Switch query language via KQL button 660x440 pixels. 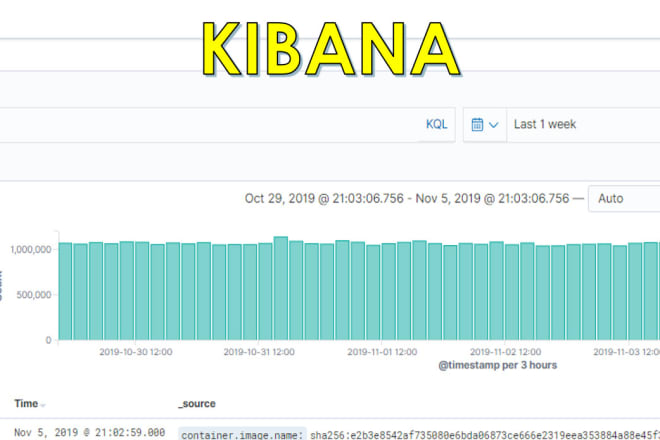point(436,124)
